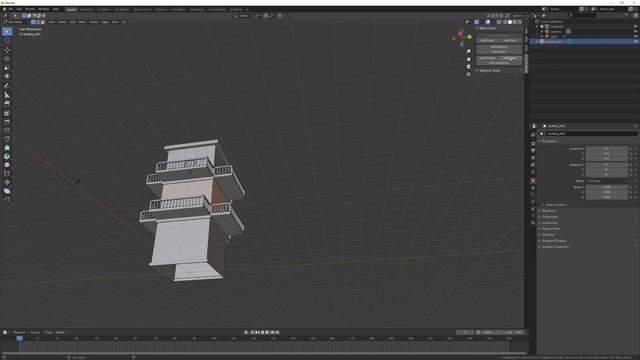The image size is (640, 360).
Task: Hide the Light object in outliner
Action: (636, 36)
